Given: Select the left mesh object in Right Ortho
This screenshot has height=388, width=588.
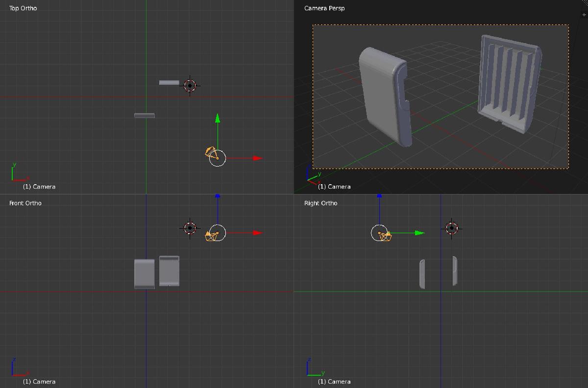Looking at the screenshot, I should (x=422, y=274).
